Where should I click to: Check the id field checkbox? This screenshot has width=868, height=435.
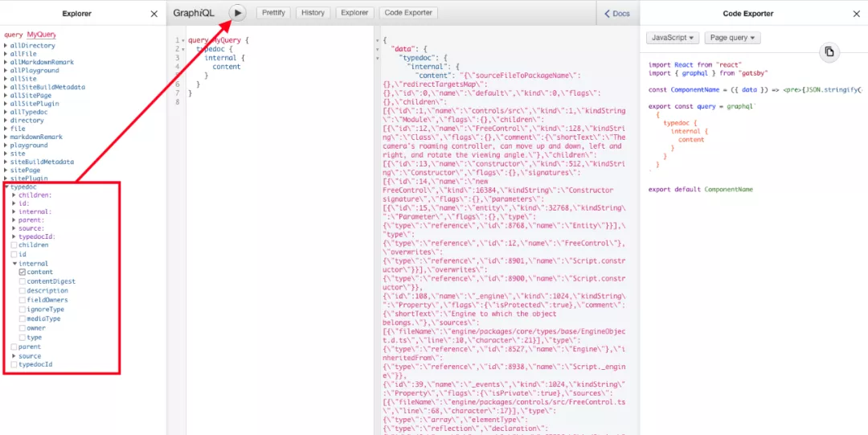point(14,254)
